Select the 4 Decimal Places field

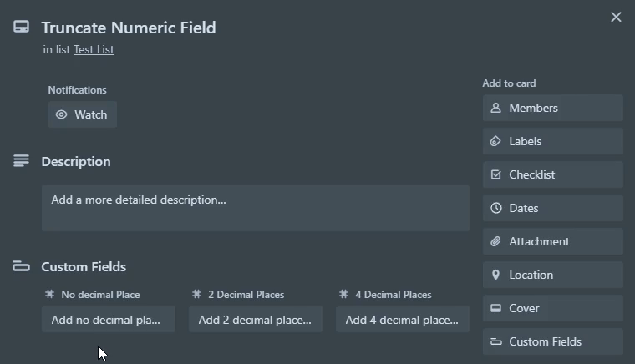point(403,320)
